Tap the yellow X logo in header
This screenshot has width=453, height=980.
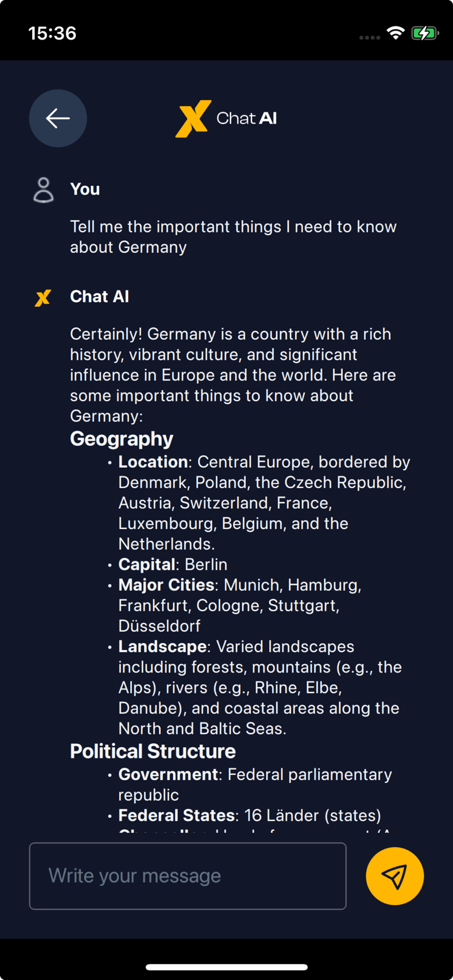(x=193, y=119)
